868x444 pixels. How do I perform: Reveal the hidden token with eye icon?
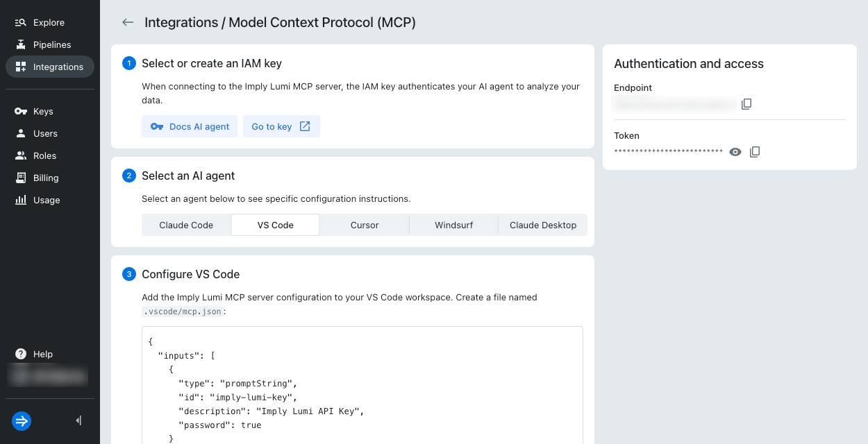pyautogui.click(x=735, y=152)
